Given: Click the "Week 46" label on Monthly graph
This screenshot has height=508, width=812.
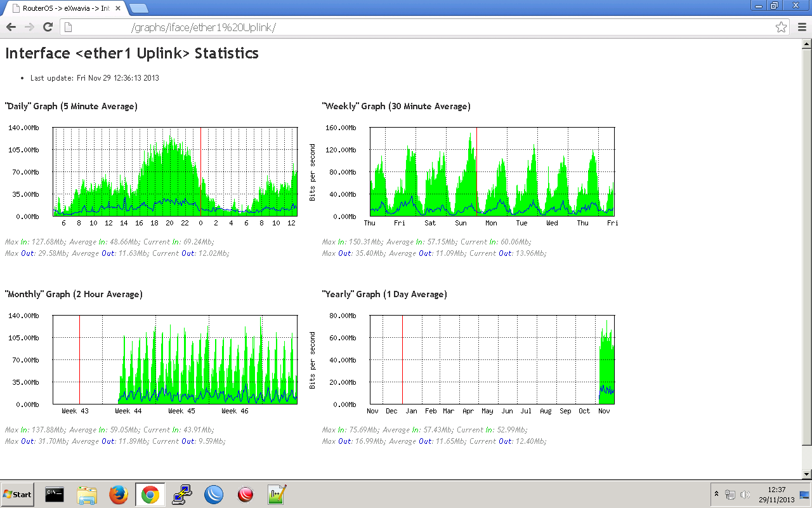Looking at the screenshot, I should (235, 411).
